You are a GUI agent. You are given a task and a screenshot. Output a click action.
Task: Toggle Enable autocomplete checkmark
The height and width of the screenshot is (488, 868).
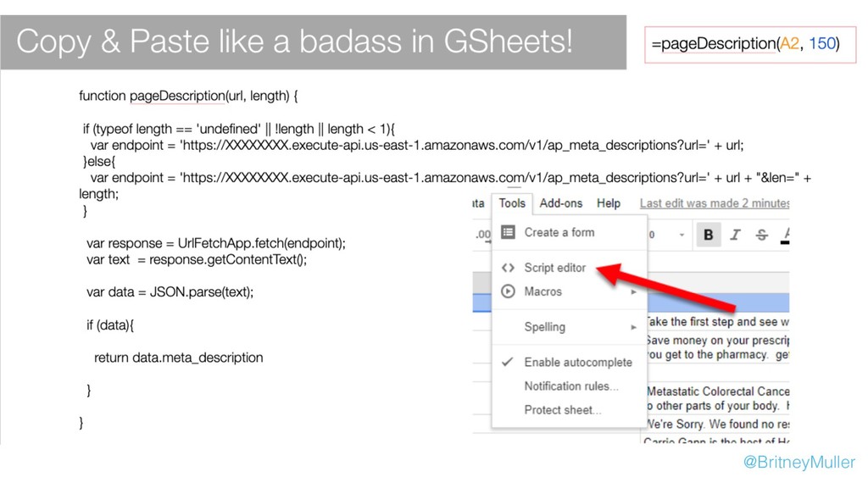click(x=507, y=362)
